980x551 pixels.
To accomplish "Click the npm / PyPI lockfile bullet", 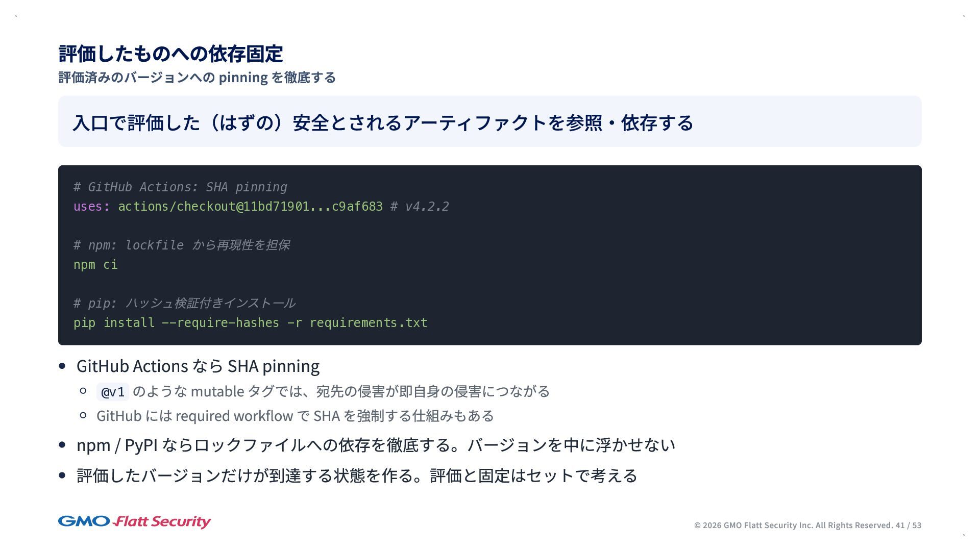I will 376,445.
